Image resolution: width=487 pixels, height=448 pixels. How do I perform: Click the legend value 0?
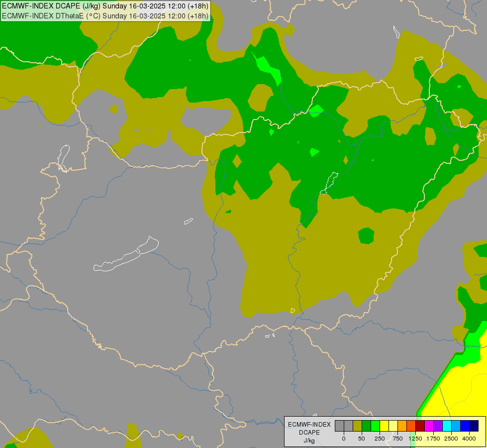pos(344,439)
